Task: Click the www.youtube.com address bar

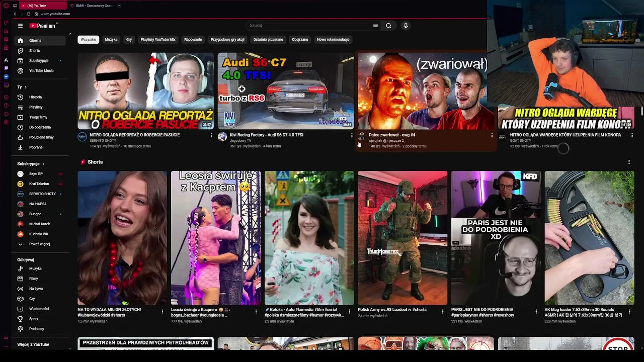Action: (x=55, y=14)
